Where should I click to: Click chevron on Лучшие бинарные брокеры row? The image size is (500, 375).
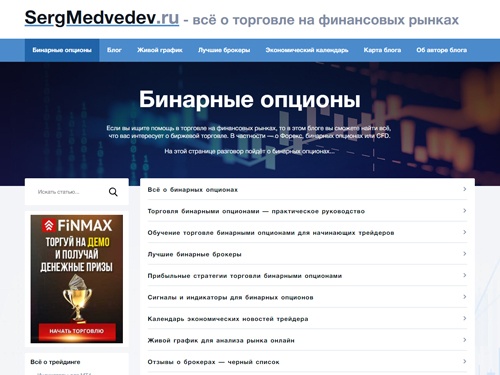click(x=464, y=254)
